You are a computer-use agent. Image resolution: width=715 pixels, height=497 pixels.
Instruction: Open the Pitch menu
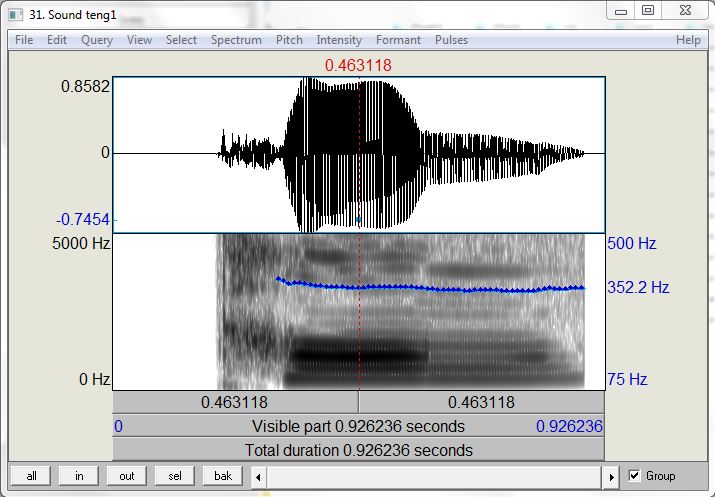click(289, 40)
